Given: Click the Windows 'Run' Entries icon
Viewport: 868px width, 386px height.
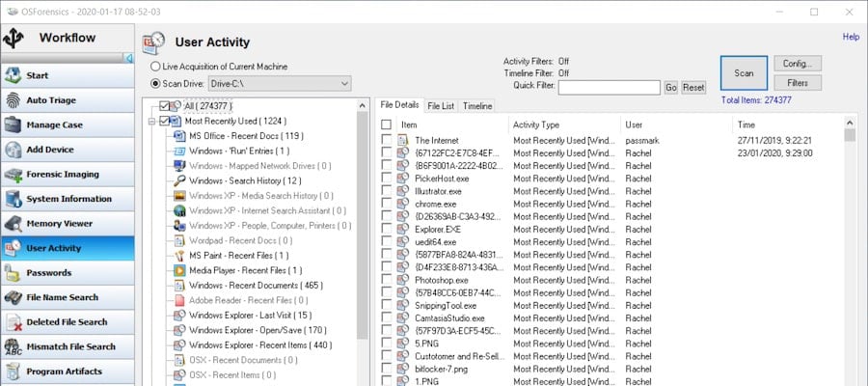Looking at the screenshot, I should [x=179, y=151].
